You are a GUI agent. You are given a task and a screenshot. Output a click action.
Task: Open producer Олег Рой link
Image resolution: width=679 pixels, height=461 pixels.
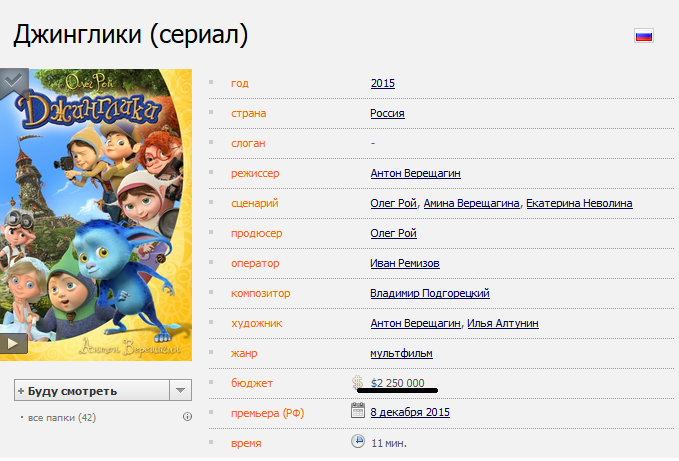pyautogui.click(x=393, y=233)
